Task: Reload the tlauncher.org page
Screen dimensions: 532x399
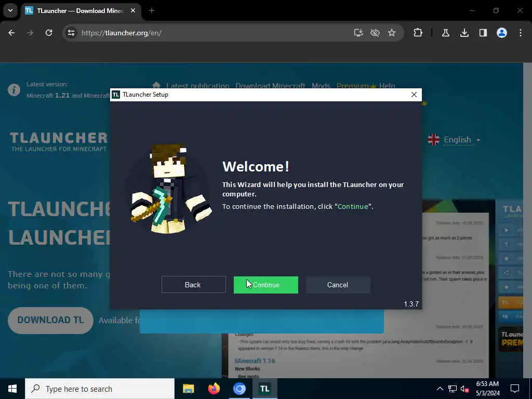Action: (x=49, y=33)
